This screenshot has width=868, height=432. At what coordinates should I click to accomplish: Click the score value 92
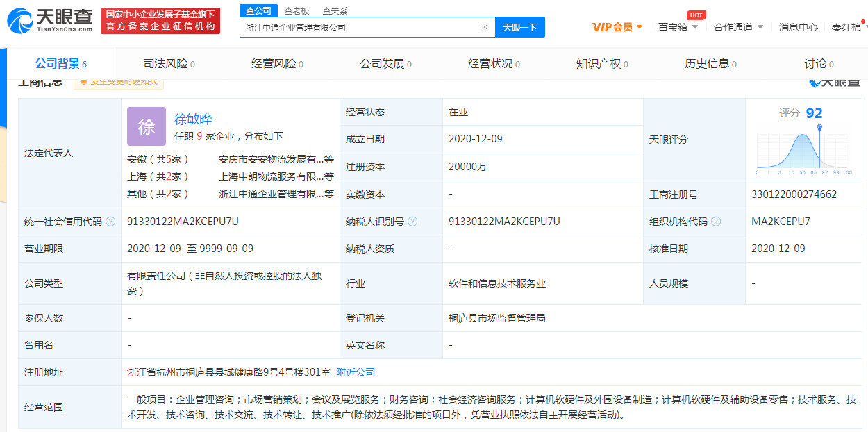point(814,113)
